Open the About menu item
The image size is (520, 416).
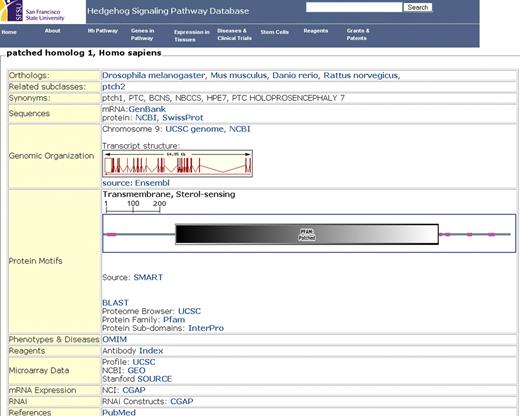[53, 31]
